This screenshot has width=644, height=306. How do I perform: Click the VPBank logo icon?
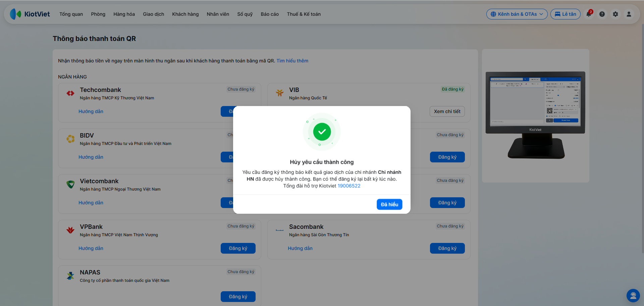click(70, 230)
